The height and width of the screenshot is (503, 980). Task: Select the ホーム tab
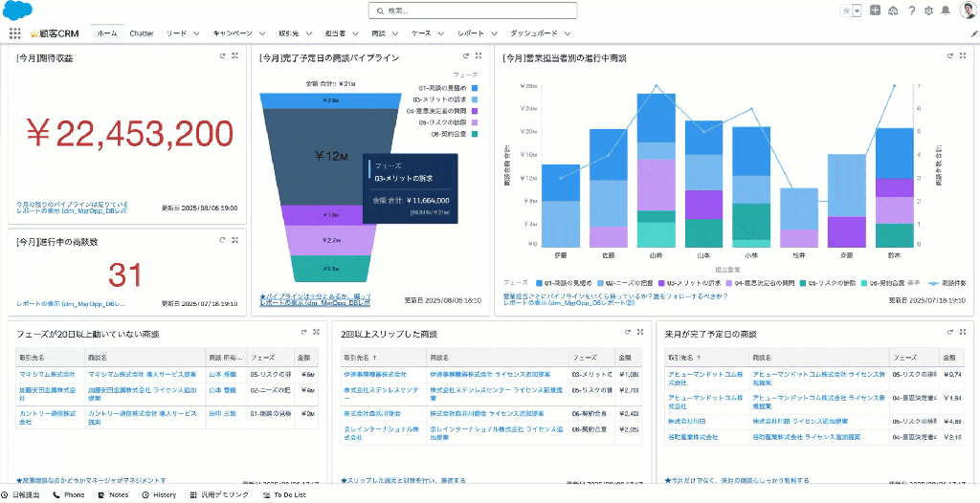point(106,33)
